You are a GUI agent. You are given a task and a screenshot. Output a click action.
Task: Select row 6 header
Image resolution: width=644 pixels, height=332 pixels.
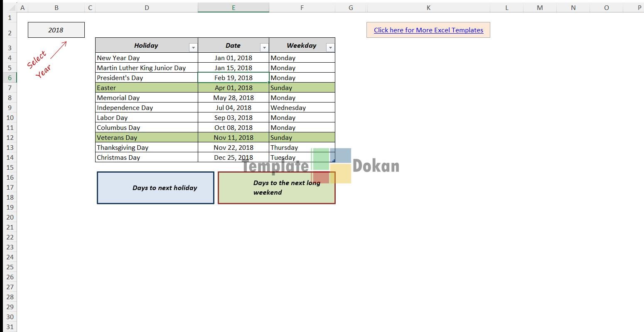point(10,78)
